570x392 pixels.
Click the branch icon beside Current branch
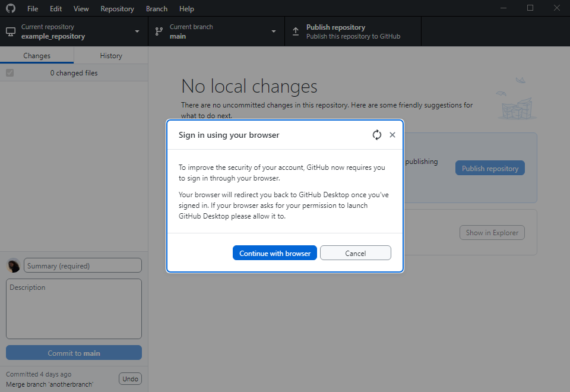coord(159,31)
